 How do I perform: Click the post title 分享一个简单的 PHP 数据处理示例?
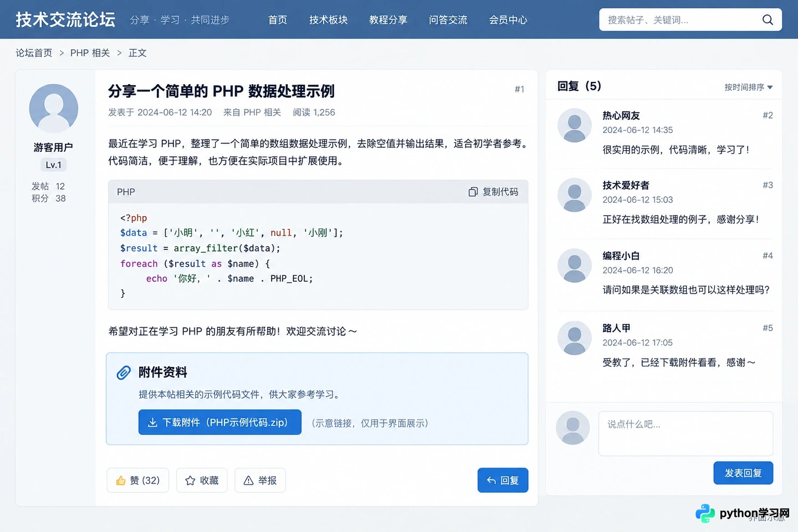tap(221, 91)
